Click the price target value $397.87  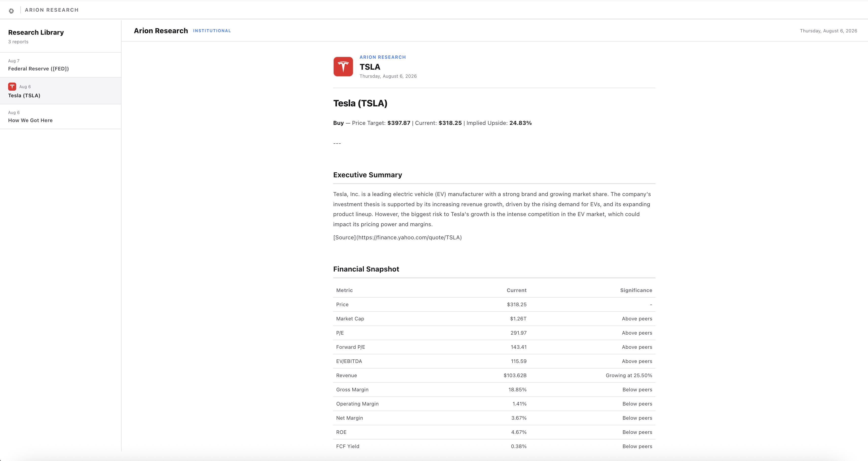[399, 123]
